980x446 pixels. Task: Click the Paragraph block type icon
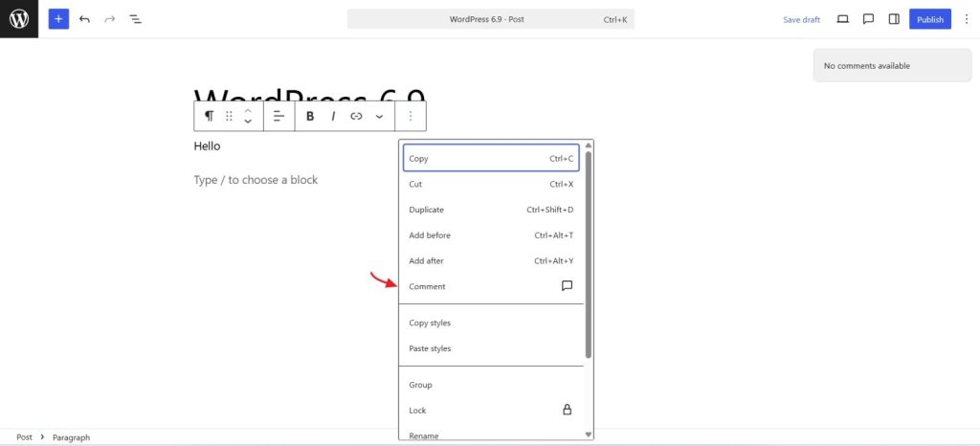[x=210, y=116]
